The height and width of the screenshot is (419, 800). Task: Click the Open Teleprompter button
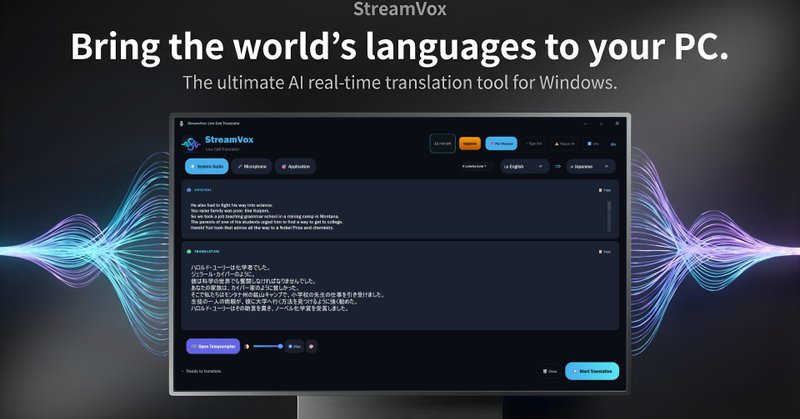(x=213, y=347)
